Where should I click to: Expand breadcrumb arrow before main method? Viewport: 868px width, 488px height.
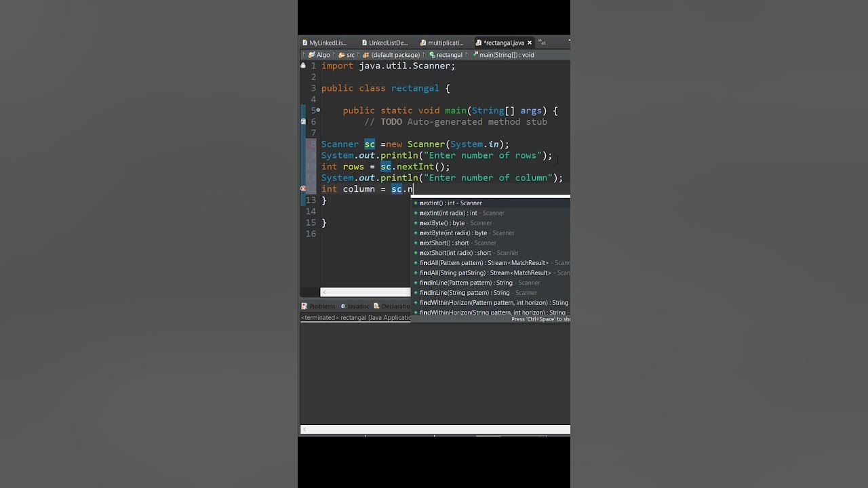click(468, 55)
